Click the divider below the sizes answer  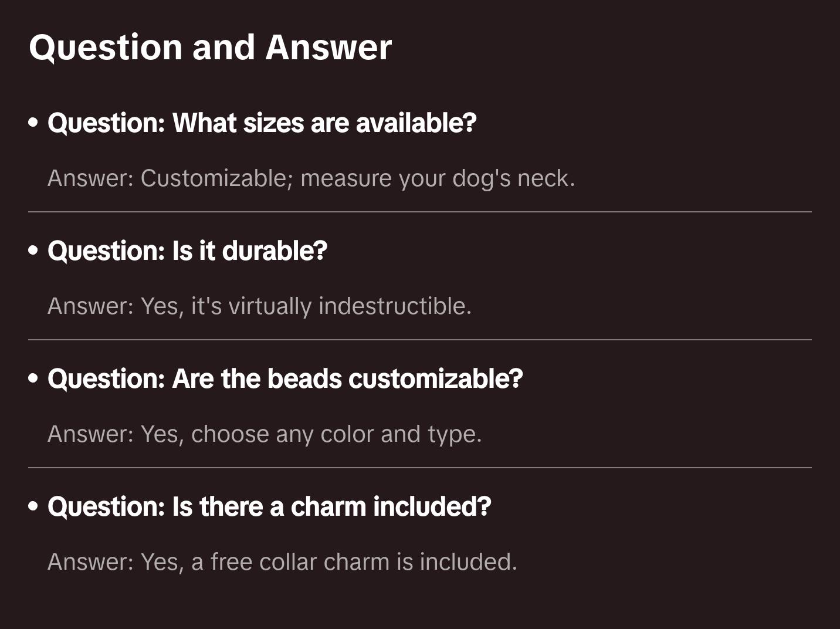tap(420, 212)
